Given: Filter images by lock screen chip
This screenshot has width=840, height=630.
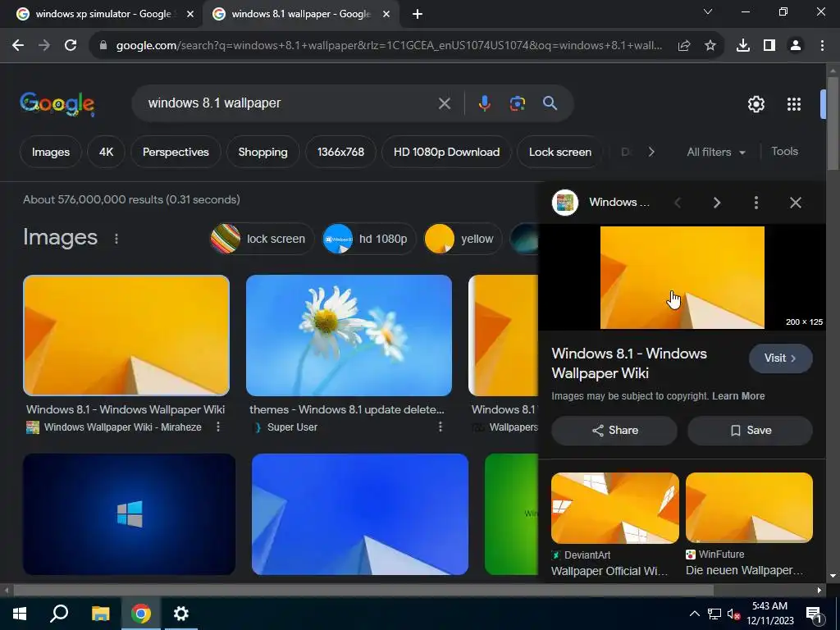Looking at the screenshot, I should (x=262, y=239).
